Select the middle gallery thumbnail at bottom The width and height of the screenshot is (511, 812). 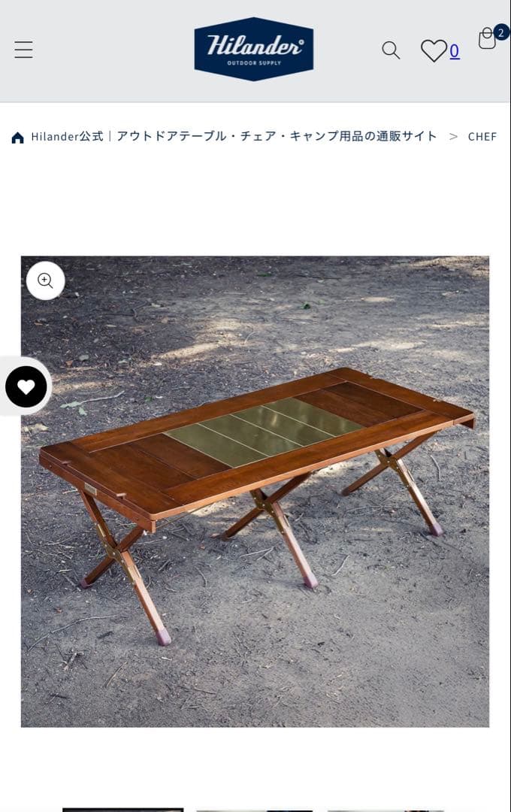click(x=254, y=810)
